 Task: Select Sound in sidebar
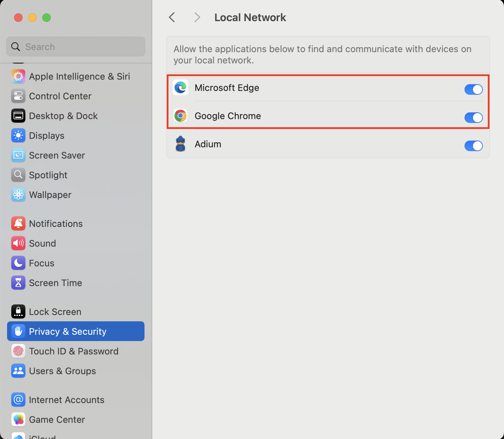(x=76, y=243)
